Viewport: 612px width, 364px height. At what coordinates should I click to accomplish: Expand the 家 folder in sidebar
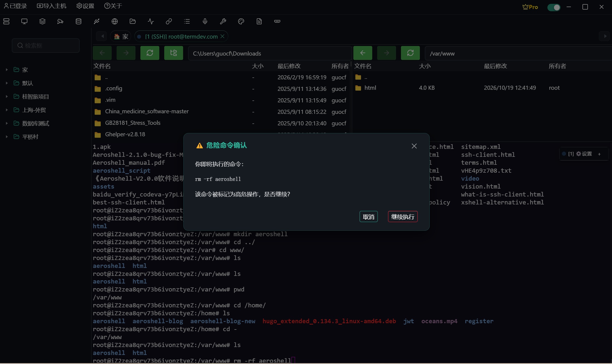click(x=7, y=70)
